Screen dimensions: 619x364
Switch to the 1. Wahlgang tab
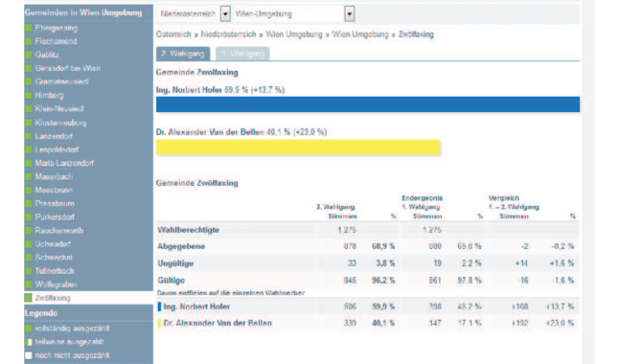click(x=242, y=54)
